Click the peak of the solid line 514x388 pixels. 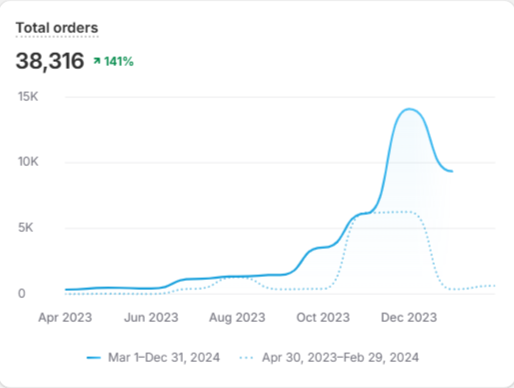point(409,109)
